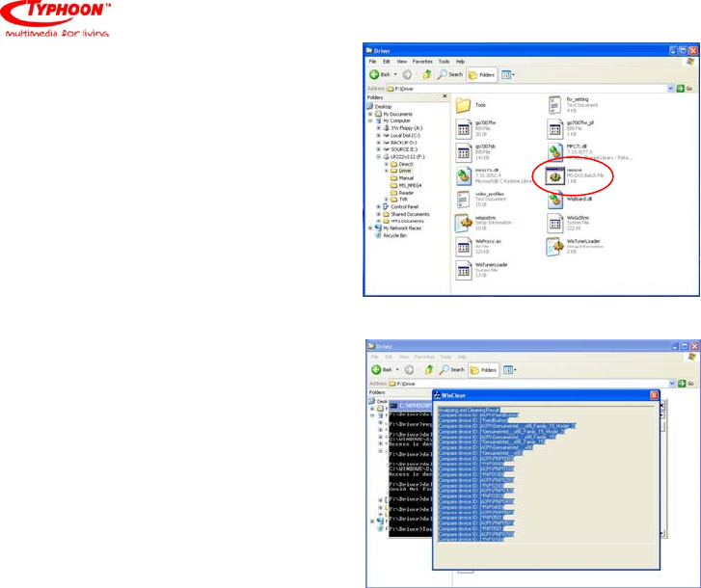Toggle Folders button in Driver window behind WisClean
701x588 pixels.
(484, 370)
